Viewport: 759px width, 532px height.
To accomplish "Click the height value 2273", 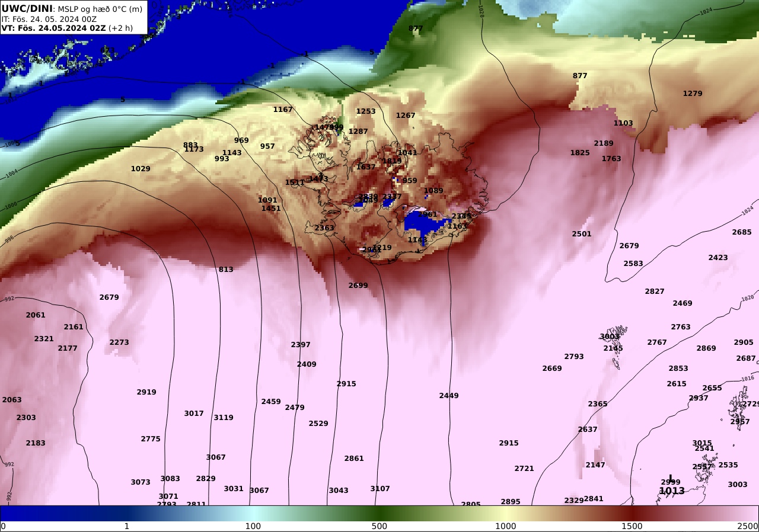I will tap(119, 342).
